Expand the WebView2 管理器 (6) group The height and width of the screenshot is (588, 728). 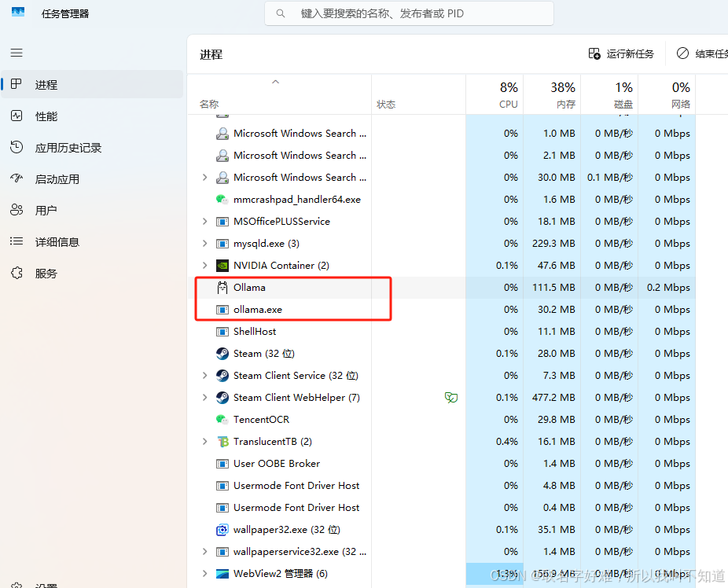coord(204,574)
